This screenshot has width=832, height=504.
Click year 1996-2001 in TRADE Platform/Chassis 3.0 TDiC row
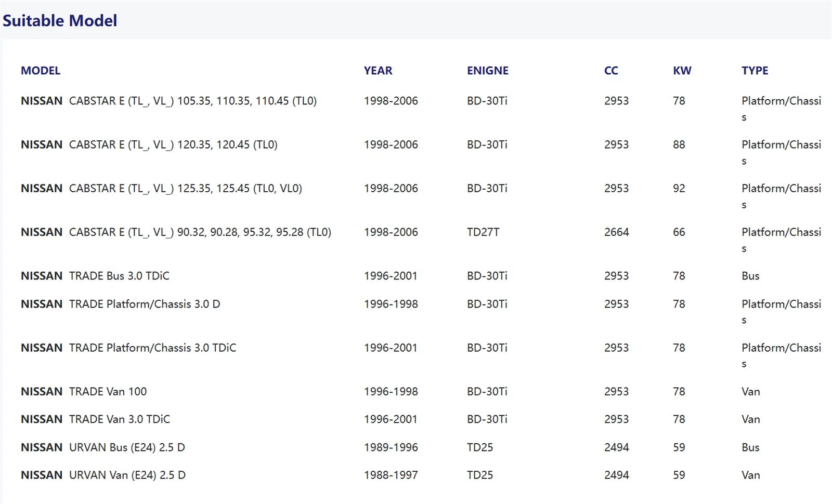pos(391,348)
